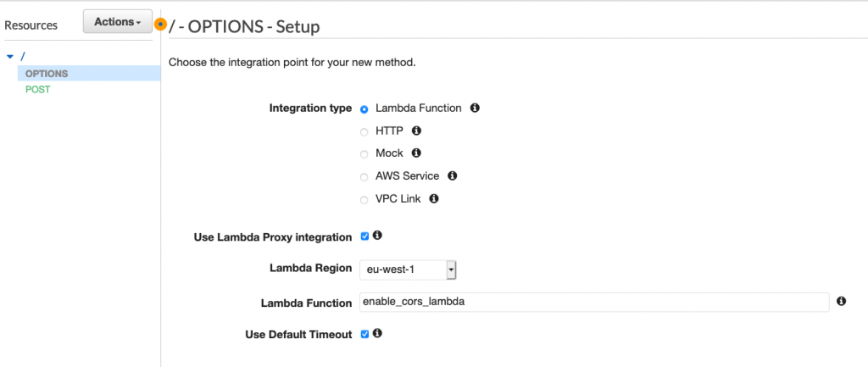
Task: Select VPC Link integration type
Action: 364,200
